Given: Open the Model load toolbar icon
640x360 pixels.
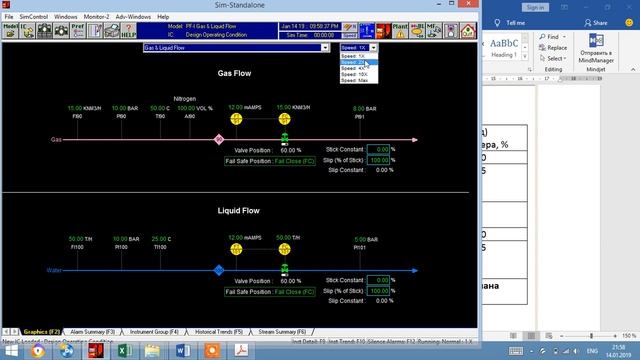Looking at the screenshot, I should [11, 31].
